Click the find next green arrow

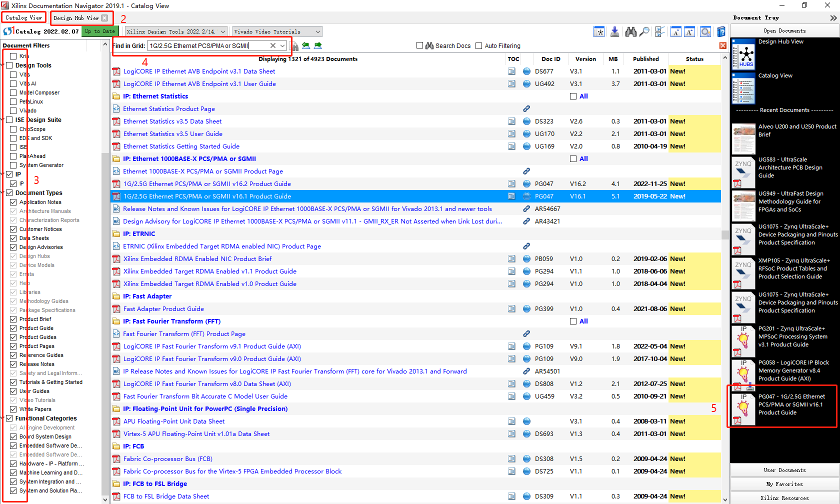coord(317,45)
